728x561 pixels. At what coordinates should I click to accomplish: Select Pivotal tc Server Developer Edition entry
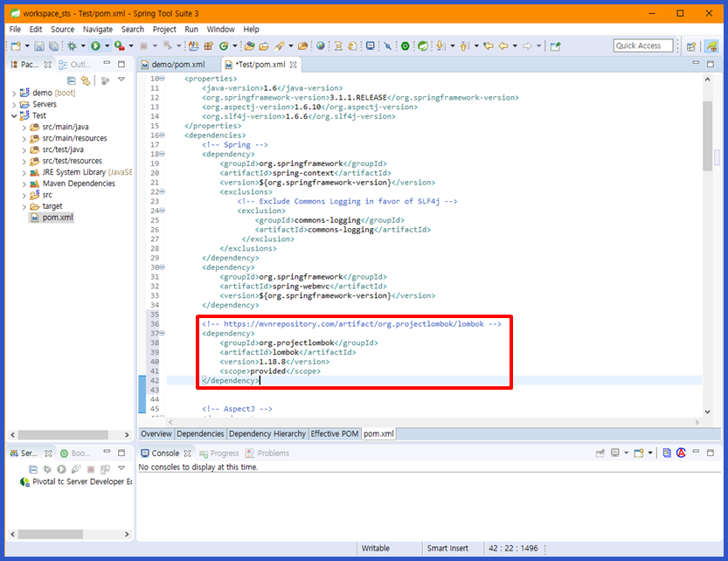tap(77, 481)
